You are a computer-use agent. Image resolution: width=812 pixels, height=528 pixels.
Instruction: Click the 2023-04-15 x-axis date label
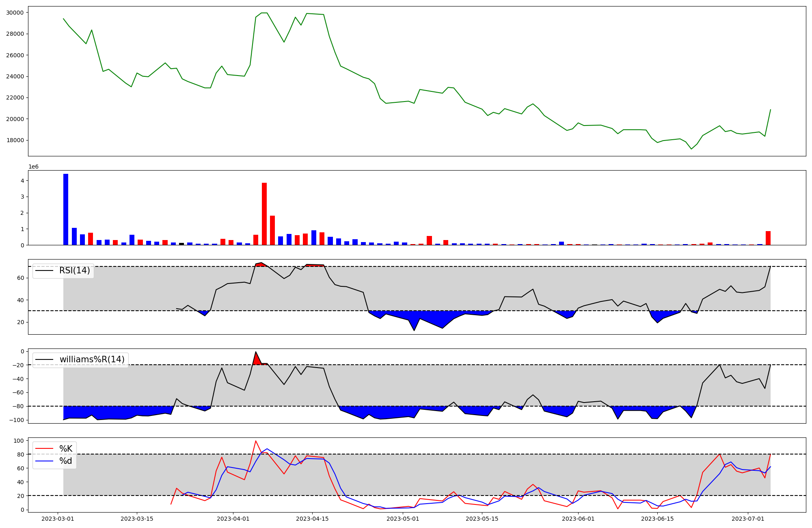(312, 519)
